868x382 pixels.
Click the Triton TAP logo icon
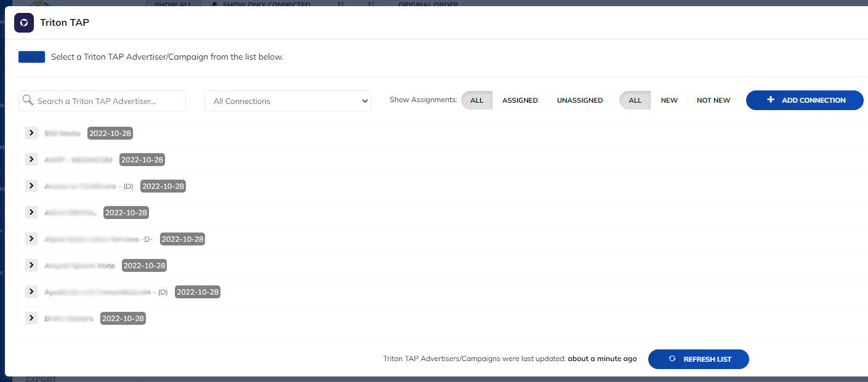24,23
